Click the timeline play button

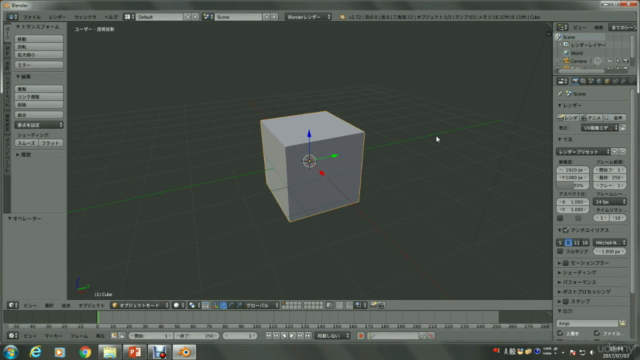coord(292,336)
